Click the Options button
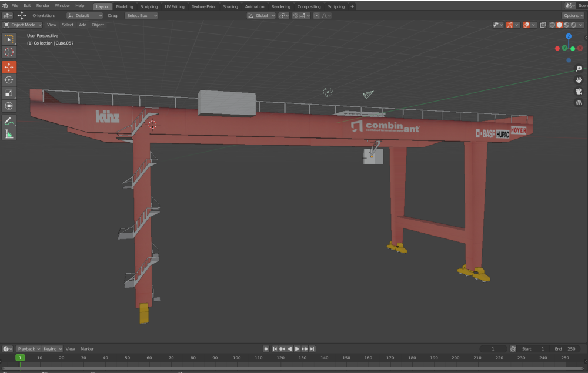The height and width of the screenshot is (373, 588). [573, 15]
